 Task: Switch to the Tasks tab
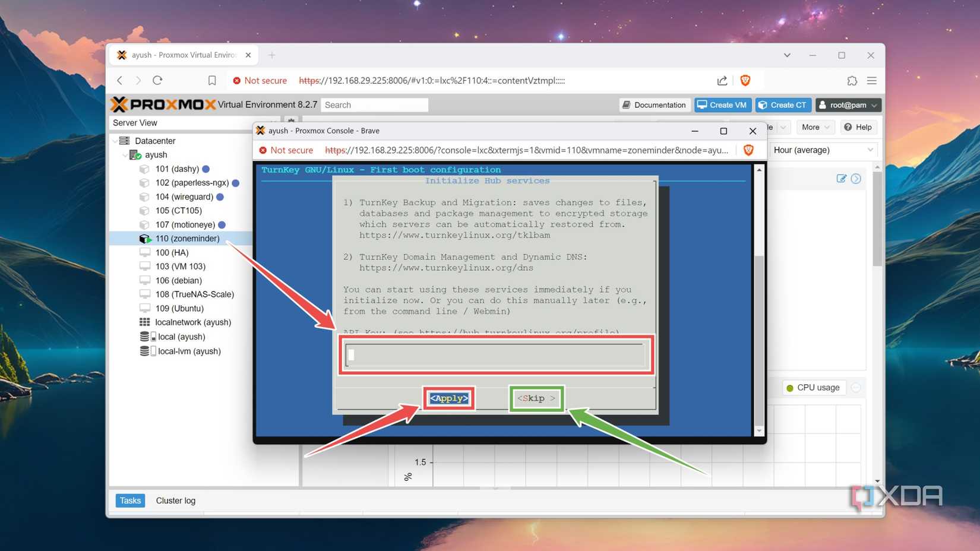(130, 501)
